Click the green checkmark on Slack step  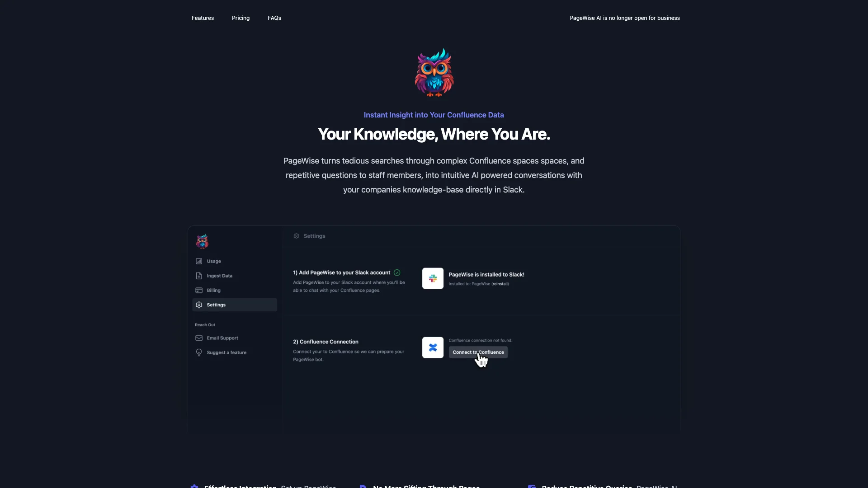396,273
